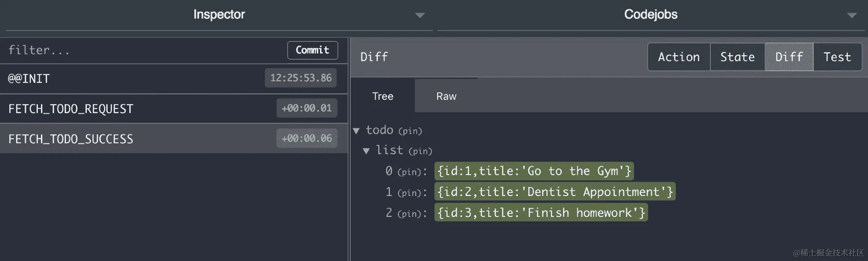Open the Raw tab

[x=446, y=96]
